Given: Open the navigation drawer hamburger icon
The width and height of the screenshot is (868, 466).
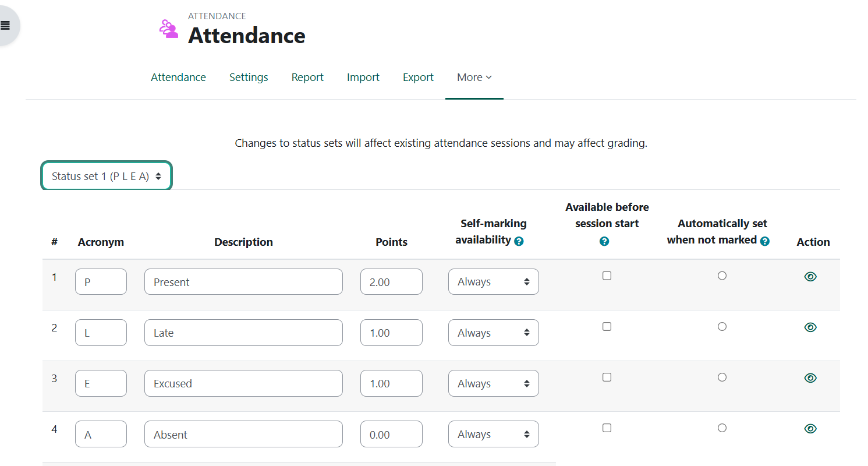Looking at the screenshot, I should (x=6, y=25).
